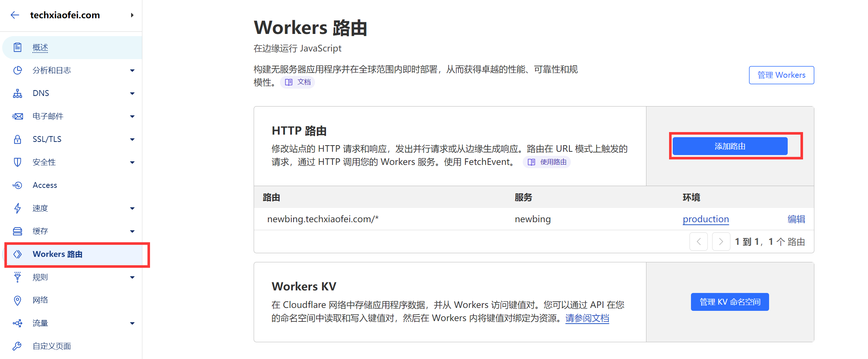
Task: Open the domain switcher arrow beside techxiaofei.com
Action: (132, 15)
